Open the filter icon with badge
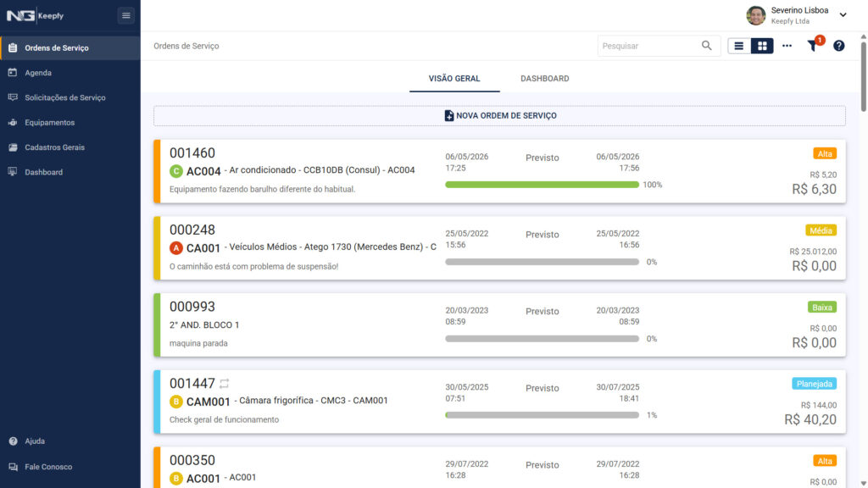The image size is (868, 488). click(813, 46)
